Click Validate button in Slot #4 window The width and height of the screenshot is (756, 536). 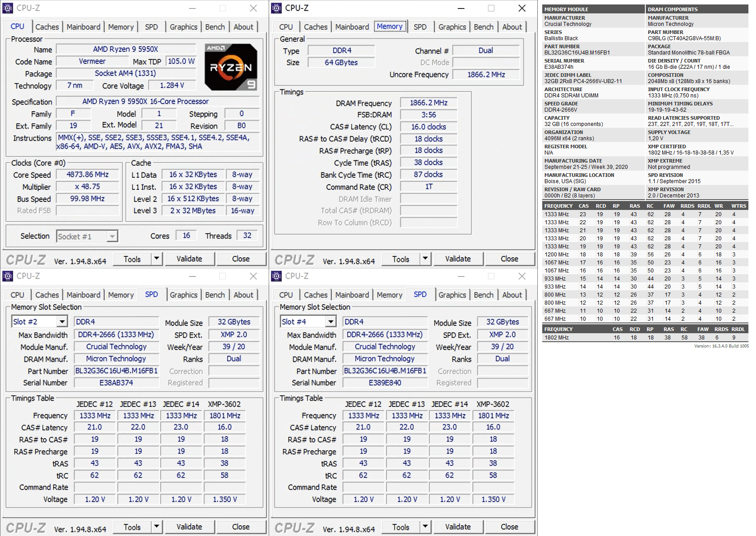458,527
